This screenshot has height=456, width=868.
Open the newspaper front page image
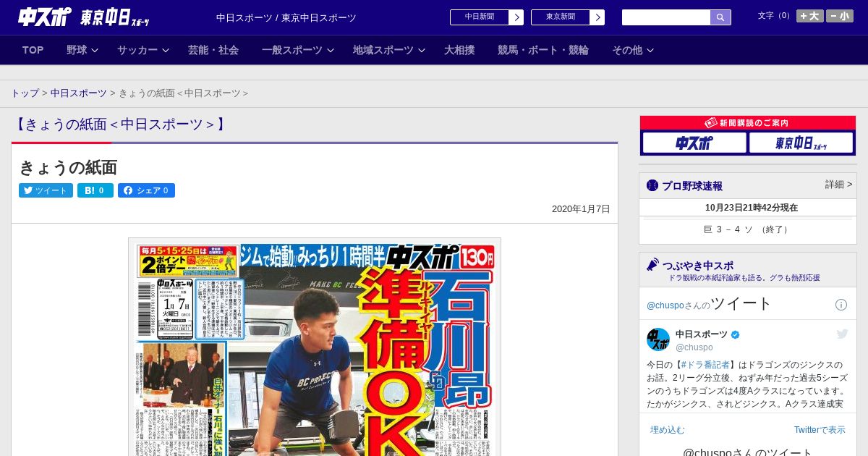(315, 347)
